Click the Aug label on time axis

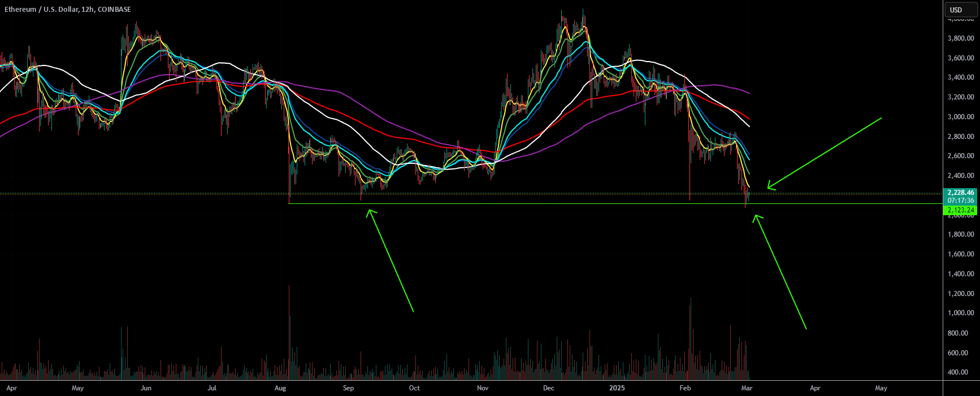click(x=280, y=388)
